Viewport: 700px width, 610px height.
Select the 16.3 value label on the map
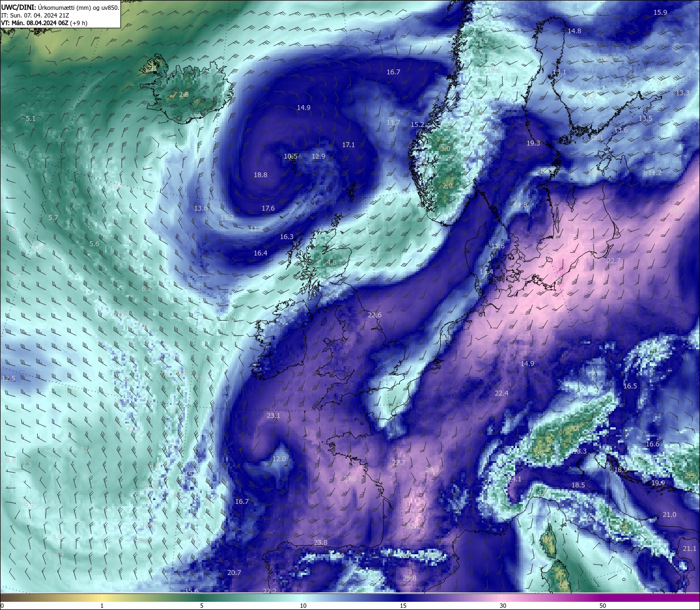tap(287, 237)
